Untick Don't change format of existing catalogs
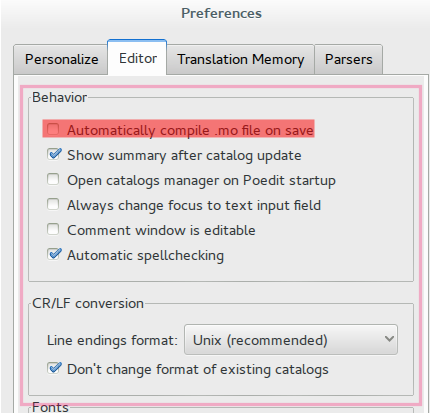The image size is (430, 413). click(x=53, y=368)
